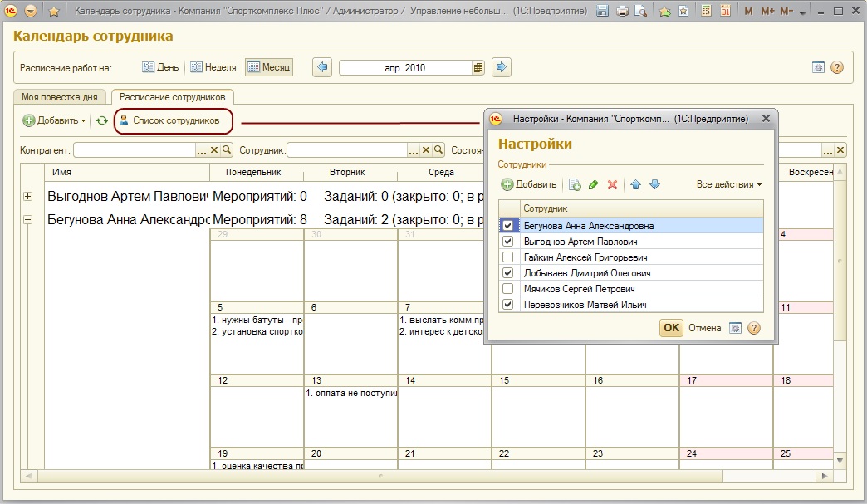Enable the Гайкин Алексей Григорьевич checkbox
The height and width of the screenshot is (504, 867).
507,257
